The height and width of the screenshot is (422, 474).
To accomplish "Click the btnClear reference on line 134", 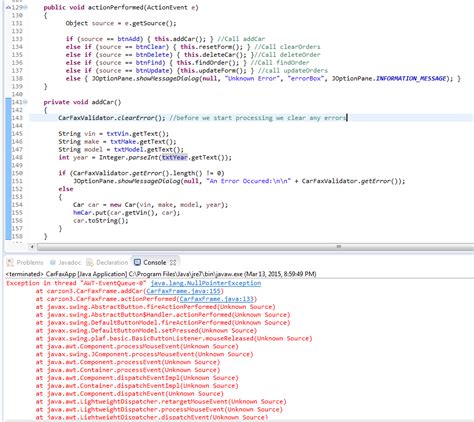I will point(152,47).
